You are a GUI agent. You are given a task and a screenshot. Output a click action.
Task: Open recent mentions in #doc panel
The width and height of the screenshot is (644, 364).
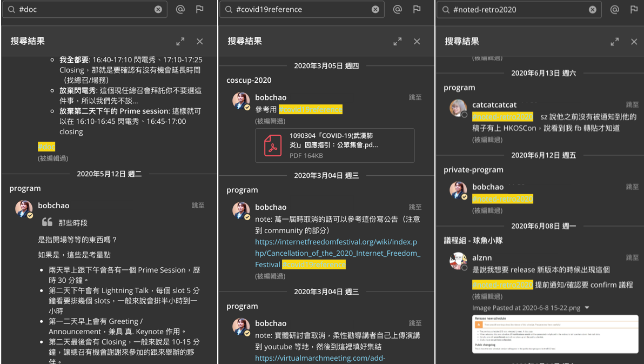tap(180, 9)
